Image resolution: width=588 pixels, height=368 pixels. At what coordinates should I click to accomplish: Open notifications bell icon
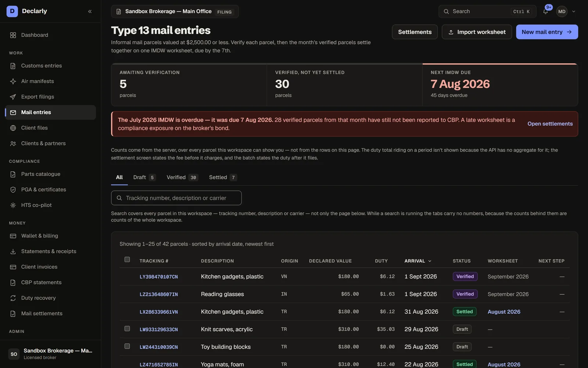(545, 11)
